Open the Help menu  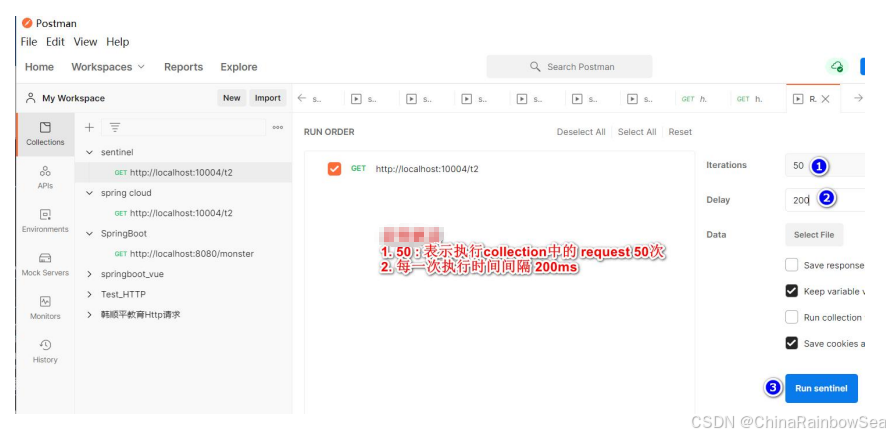coord(117,42)
